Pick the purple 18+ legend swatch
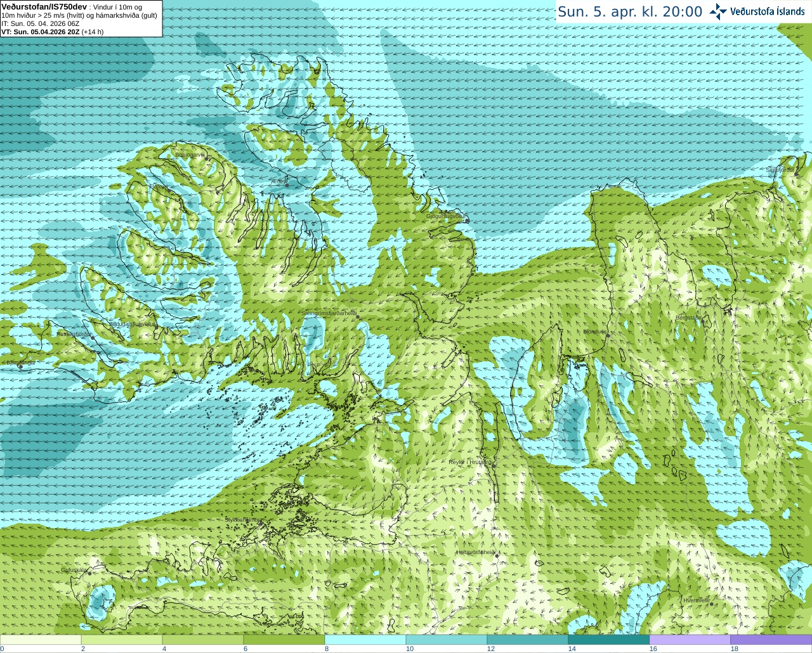The width and height of the screenshot is (812, 653). pyautogui.click(x=771, y=640)
